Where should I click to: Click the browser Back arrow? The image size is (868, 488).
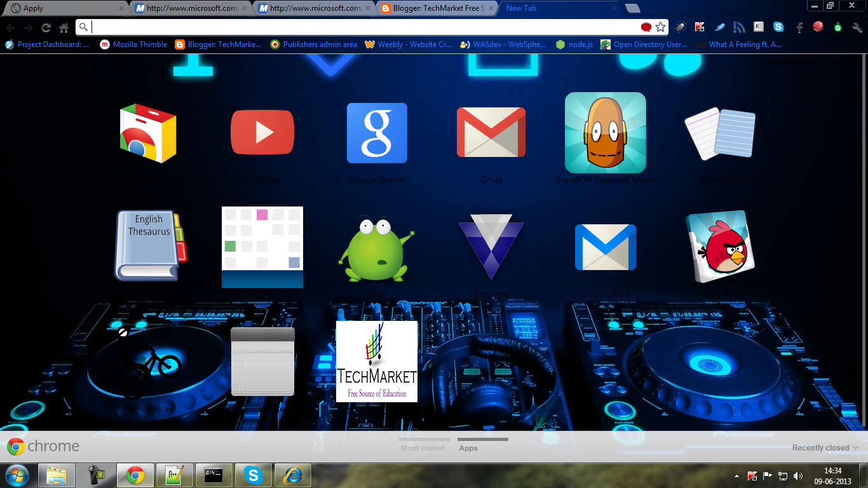click(x=11, y=27)
